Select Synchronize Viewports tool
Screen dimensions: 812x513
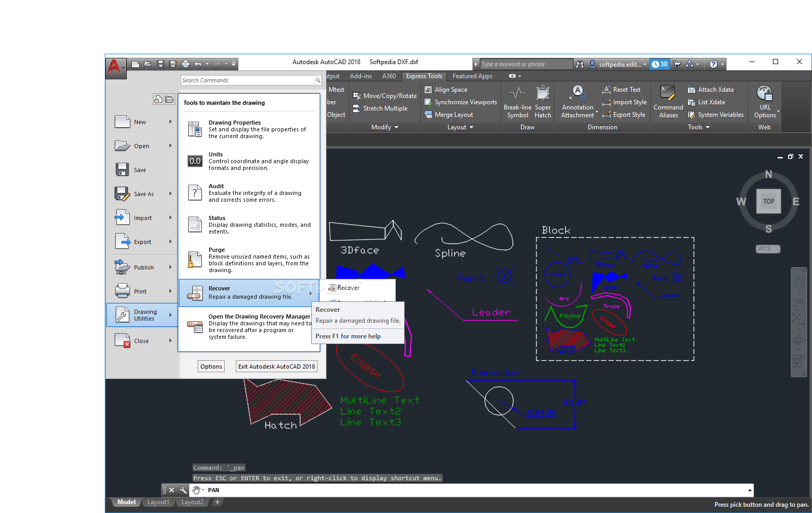[x=461, y=102]
